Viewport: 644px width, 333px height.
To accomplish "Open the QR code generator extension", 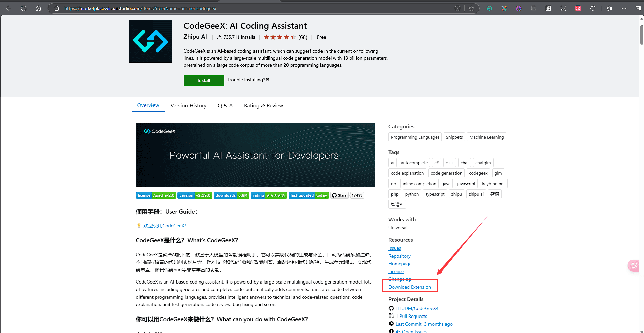I will coord(548,8).
